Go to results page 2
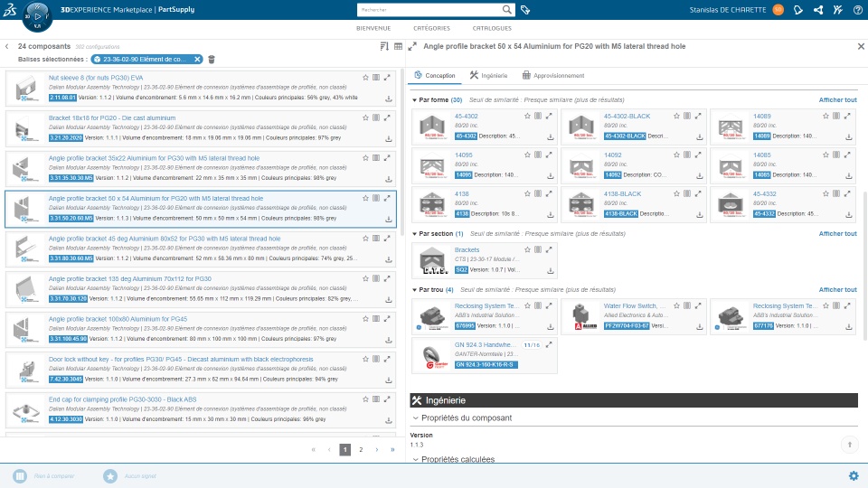This screenshot has width=868, height=488. click(361, 449)
